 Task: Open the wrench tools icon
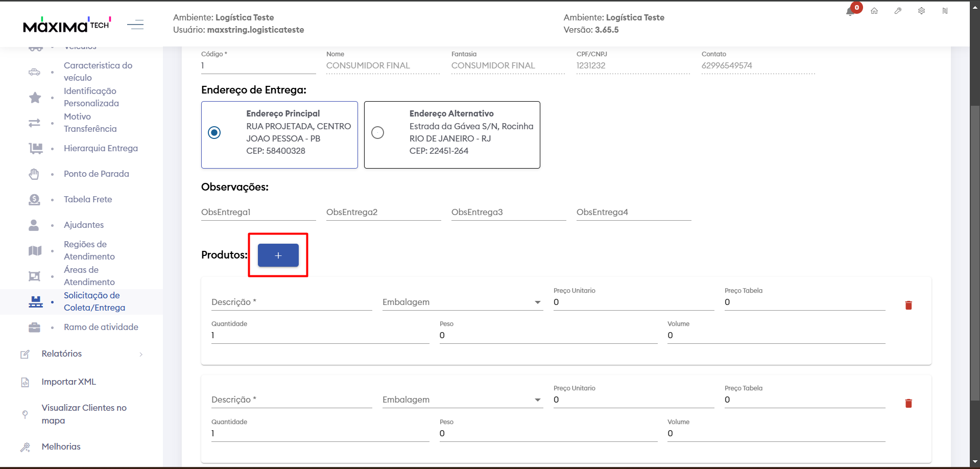coord(898,11)
